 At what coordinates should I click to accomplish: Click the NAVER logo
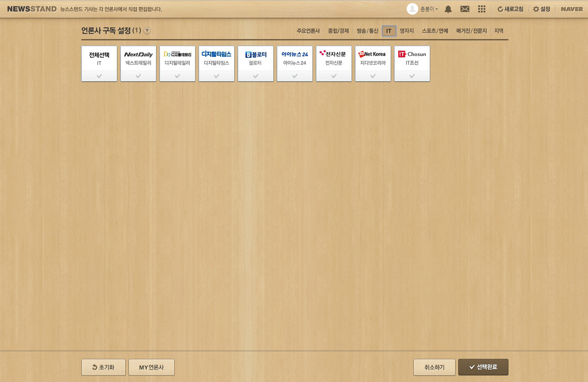click(572, 9)
